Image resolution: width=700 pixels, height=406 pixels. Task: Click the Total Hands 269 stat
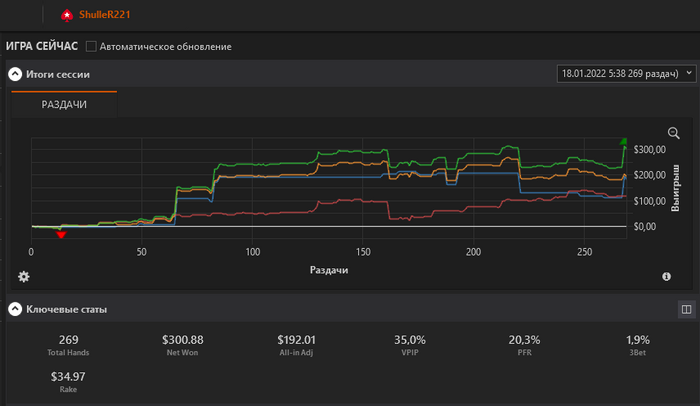68,345
